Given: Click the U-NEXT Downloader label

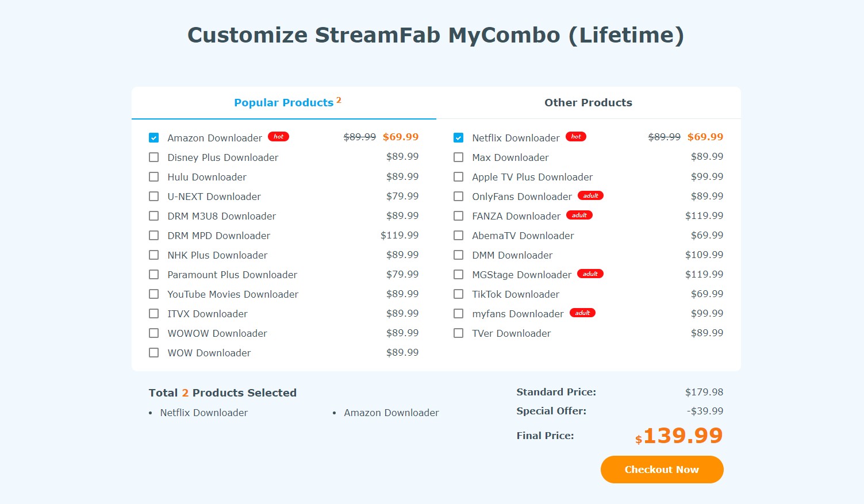Looking at the screenshot, I should tap(214, 197).
